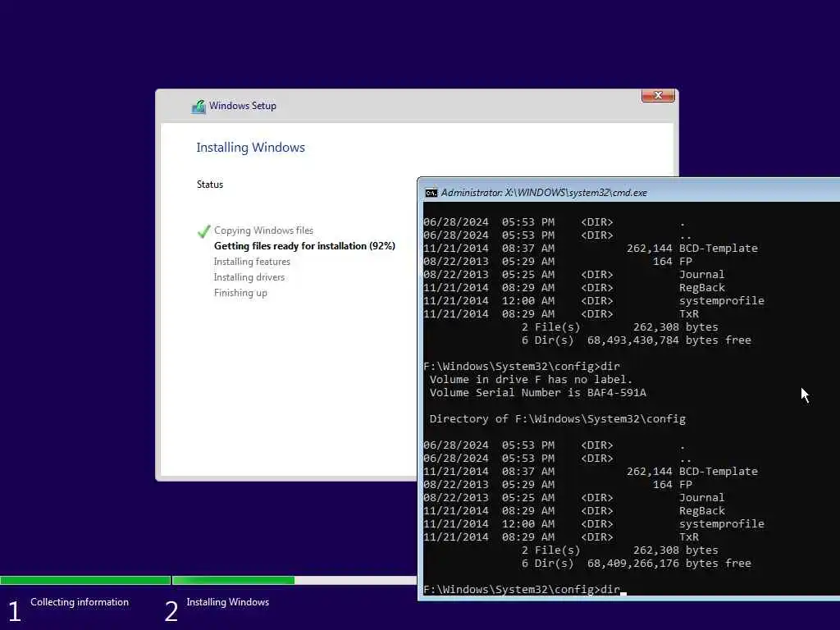This screenshot has width=840, height=630.
Task: Click the Volume Serial Number BAF4-591A line
Action: [538, 393]
